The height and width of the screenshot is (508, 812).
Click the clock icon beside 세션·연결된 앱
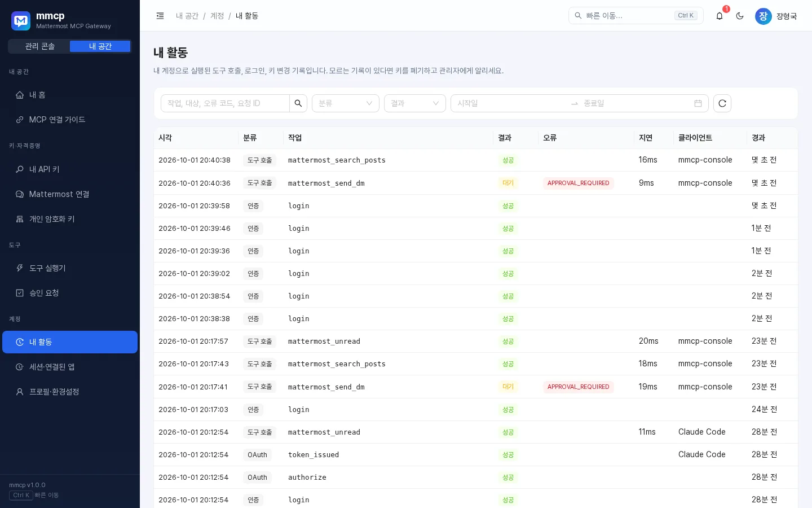click(x=20, y=367)
